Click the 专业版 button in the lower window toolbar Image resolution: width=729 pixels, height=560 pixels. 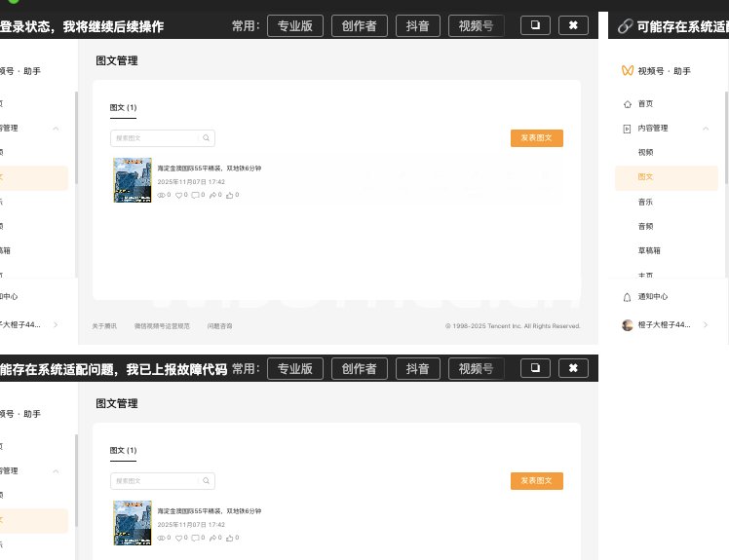click(294, 369)
